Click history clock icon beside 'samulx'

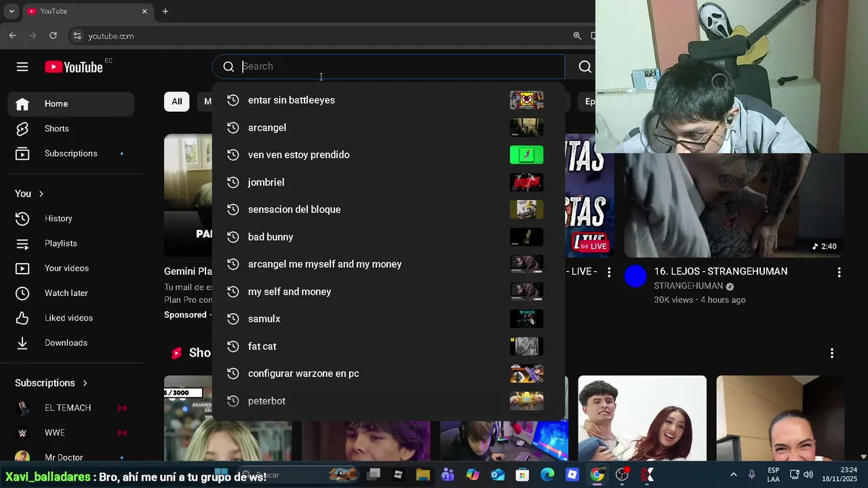pos(233,319)
